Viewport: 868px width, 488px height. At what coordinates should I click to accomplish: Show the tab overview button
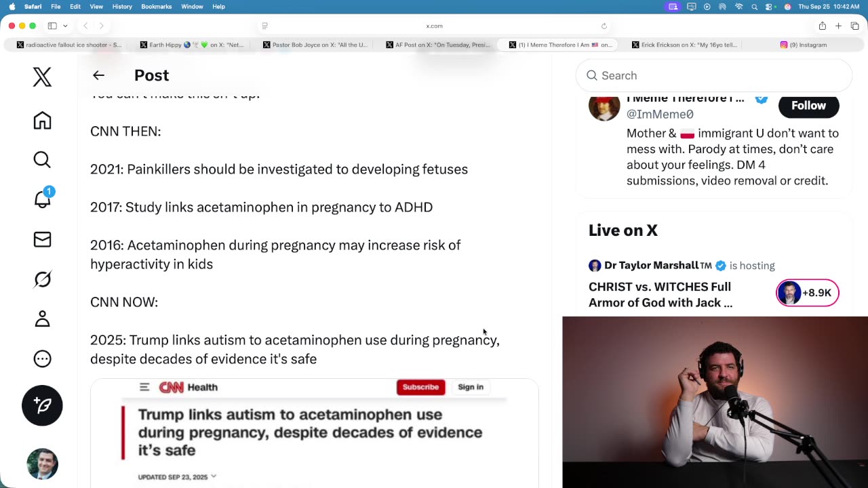[x=854, y=26]
